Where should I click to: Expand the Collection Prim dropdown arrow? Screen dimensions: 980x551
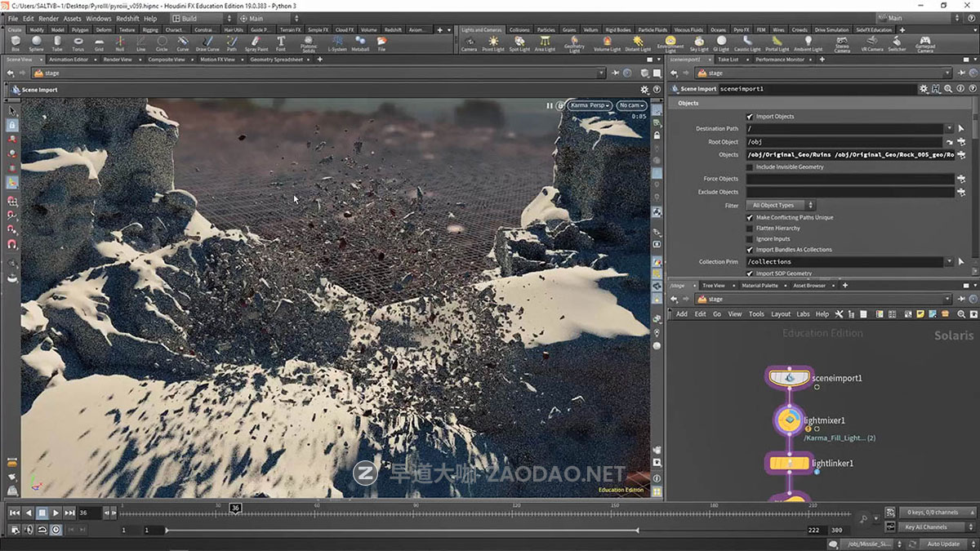949,262
